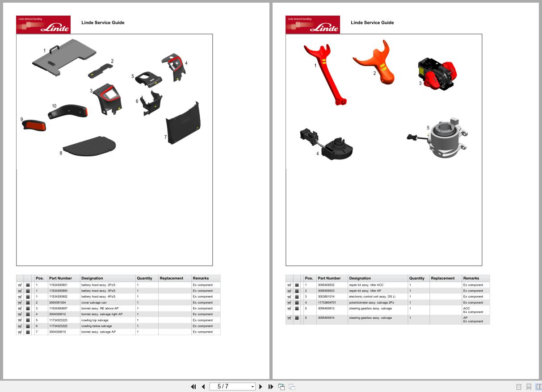Click 'cowling below salvage' designation

point(97,326)
